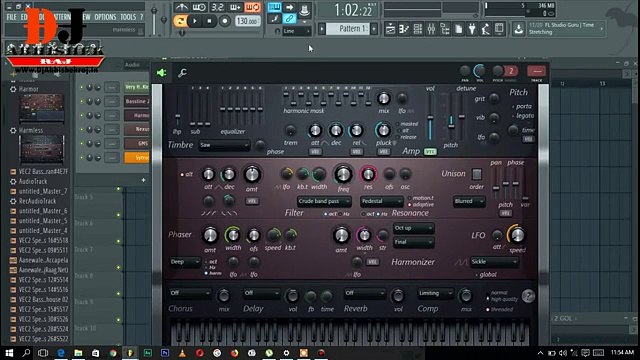This screenshot has width=640, height=360.
Task: Enable the porta pitch option
Action: (522, 106)
